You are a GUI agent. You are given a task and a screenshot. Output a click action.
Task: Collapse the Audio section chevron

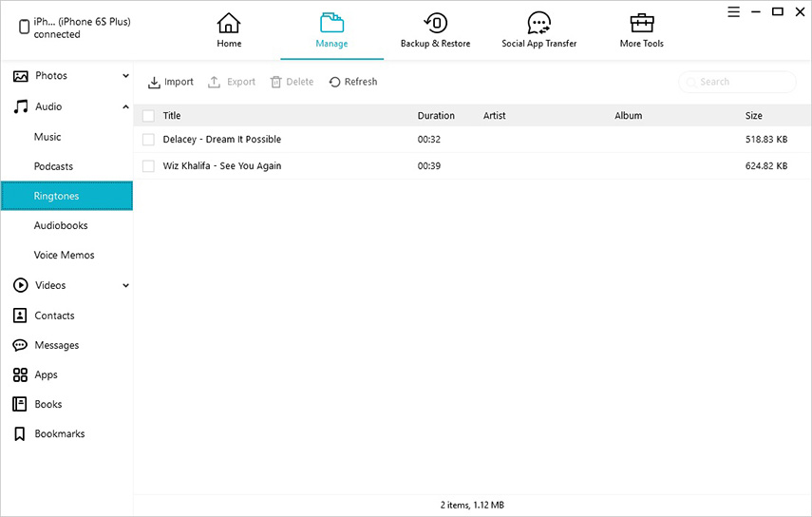coord(125,106)
